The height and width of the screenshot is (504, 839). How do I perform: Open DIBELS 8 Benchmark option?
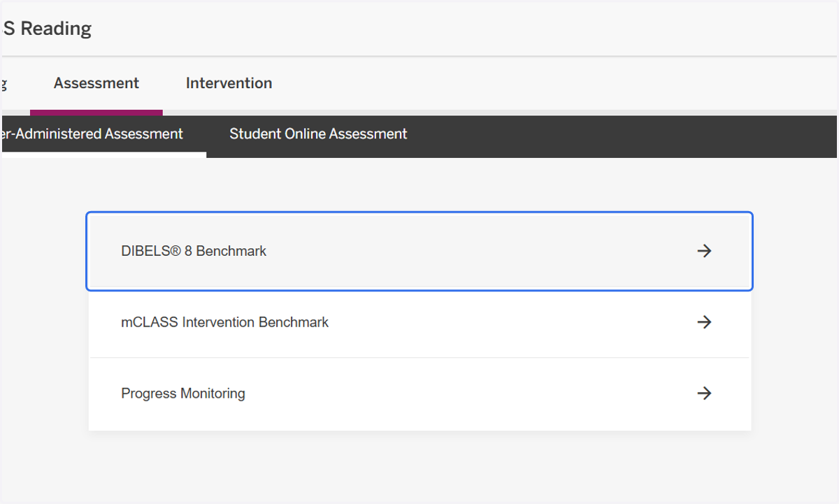[419, 251]
